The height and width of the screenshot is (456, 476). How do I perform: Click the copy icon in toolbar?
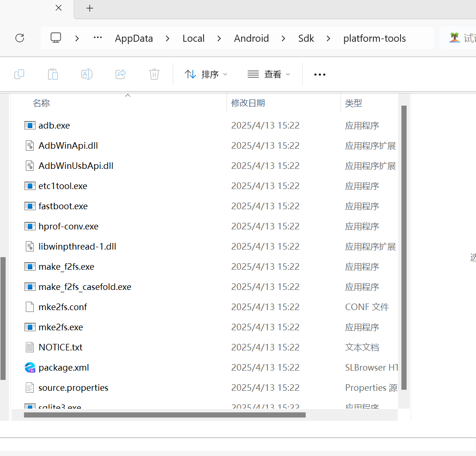[x=19, y=75]
